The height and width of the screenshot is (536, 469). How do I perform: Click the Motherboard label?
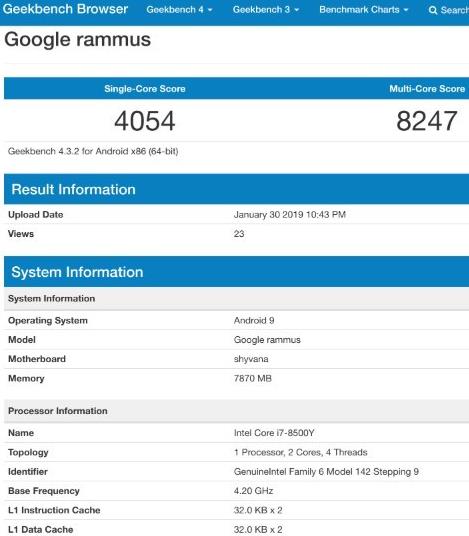37,359
